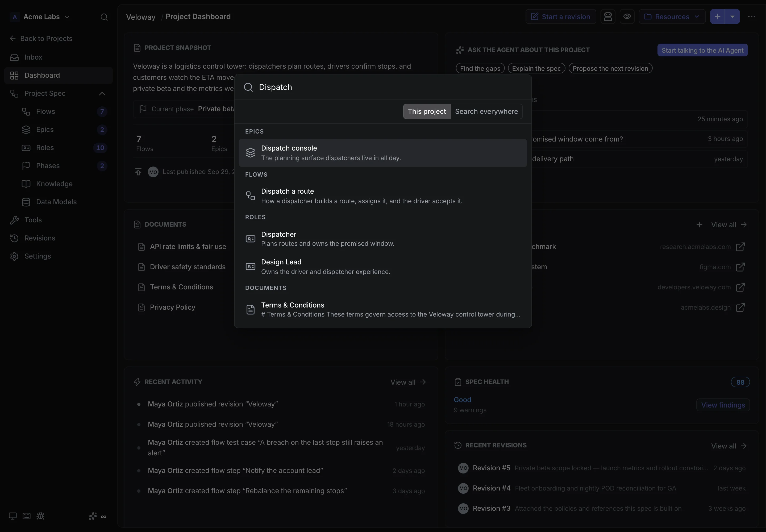Viewport: 766px width, 532px height.
Task: Click Start talking to the AI Agent
Action: [702, 50]
